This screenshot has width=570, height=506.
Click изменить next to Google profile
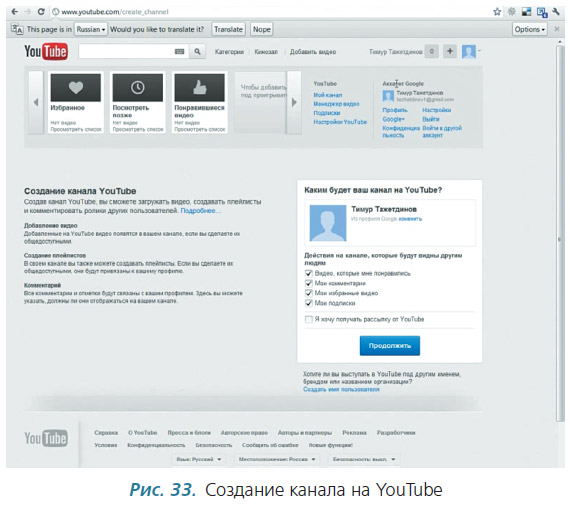(410, 219)
